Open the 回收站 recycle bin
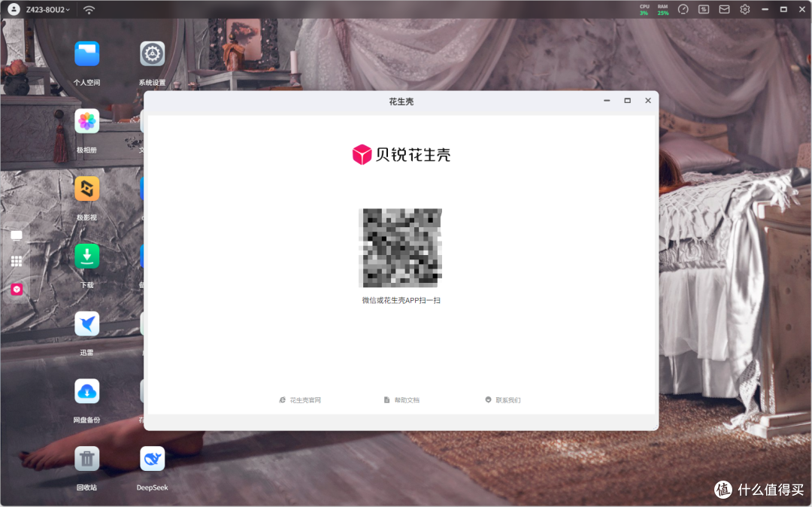 point(86,459)
